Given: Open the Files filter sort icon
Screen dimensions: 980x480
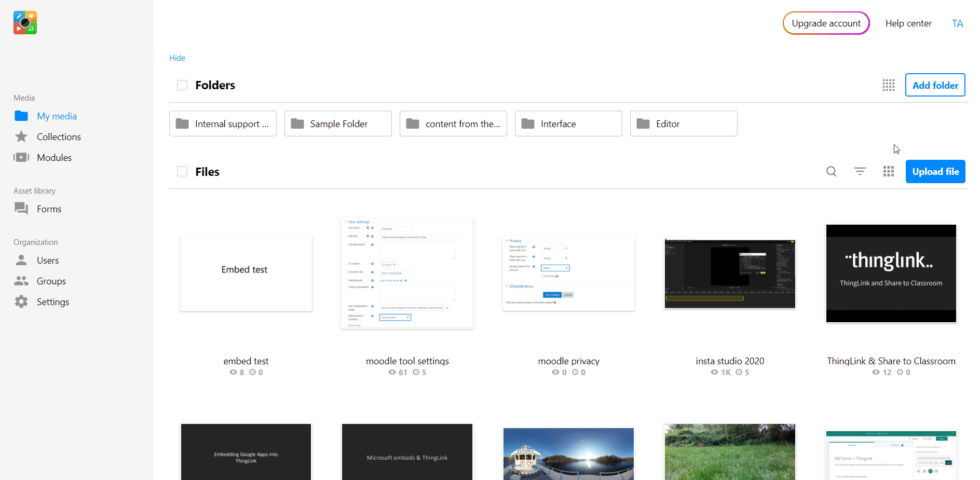Looking at the screenshot, I should [x=860, y=171].
